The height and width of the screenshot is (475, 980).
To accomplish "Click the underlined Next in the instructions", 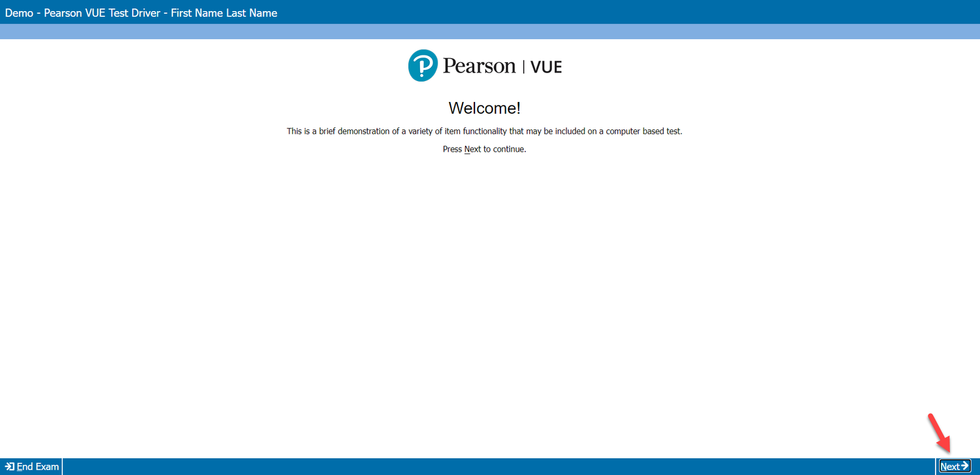I will 472,149.
